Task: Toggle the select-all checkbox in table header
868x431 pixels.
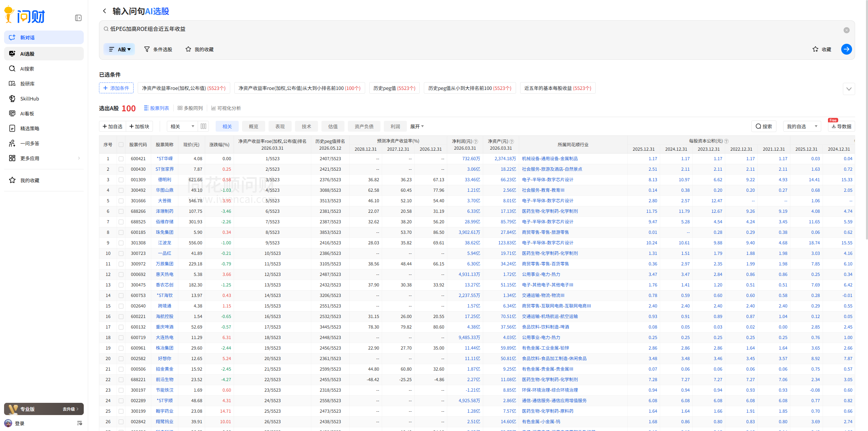Action: click(x=121, y=145)
